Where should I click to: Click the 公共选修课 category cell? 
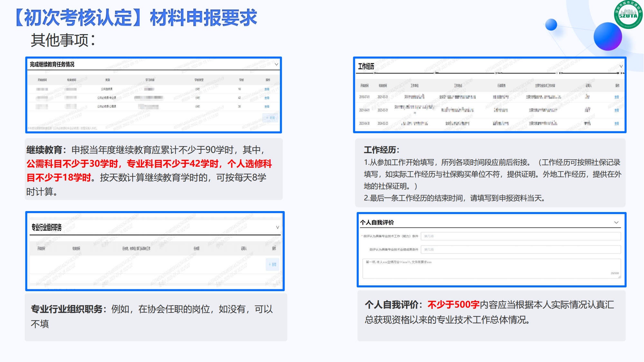tap(107, 89)
